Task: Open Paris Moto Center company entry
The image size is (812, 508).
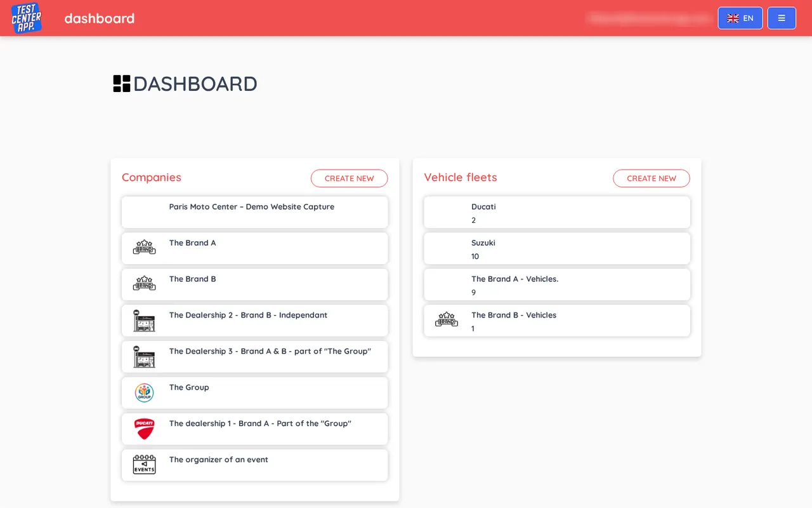Action: tap(254, 212)
